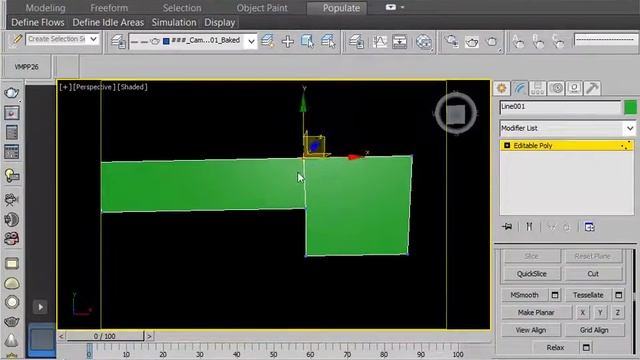This screenshot has width=640, height=360.
Task: Open the Shaded viewport label menu
Action: (x=132, y=87)
